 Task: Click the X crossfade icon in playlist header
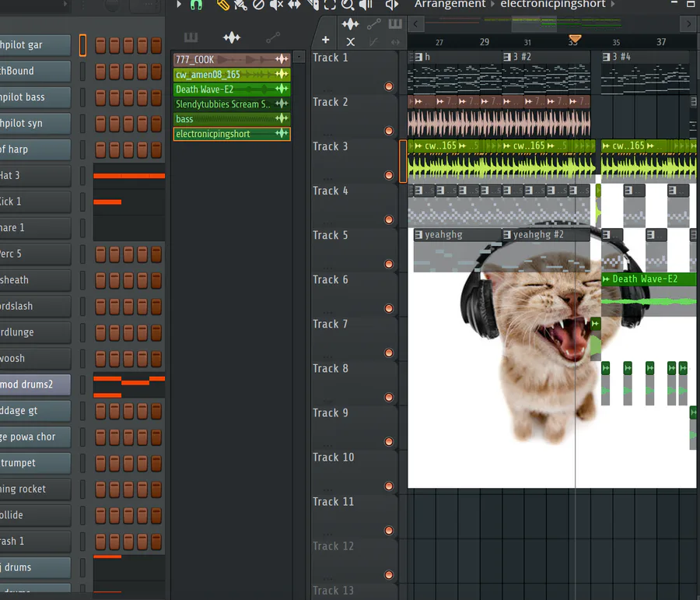coord(351,42)
